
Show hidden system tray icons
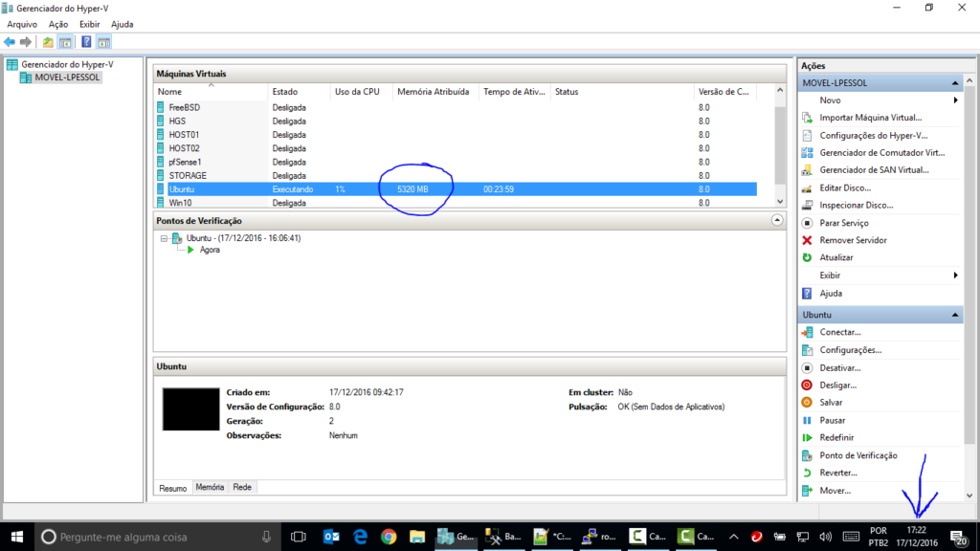click(734, 537)
